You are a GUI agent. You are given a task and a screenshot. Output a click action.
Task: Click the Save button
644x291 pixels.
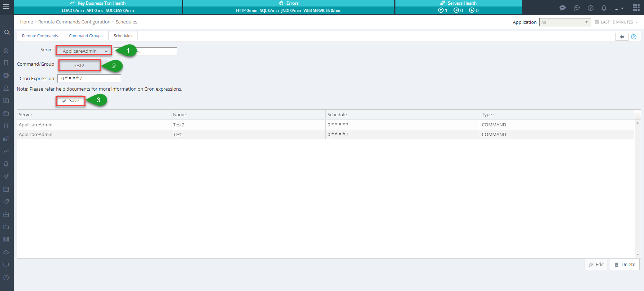71,101
